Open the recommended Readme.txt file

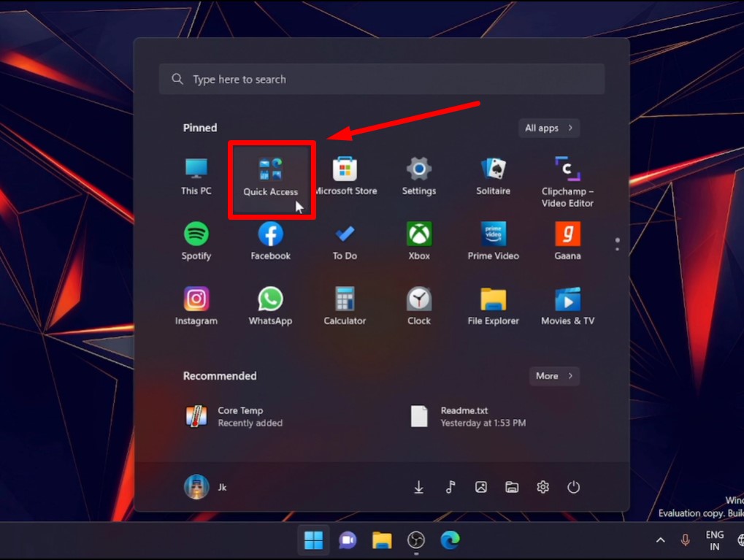[469, 417]
